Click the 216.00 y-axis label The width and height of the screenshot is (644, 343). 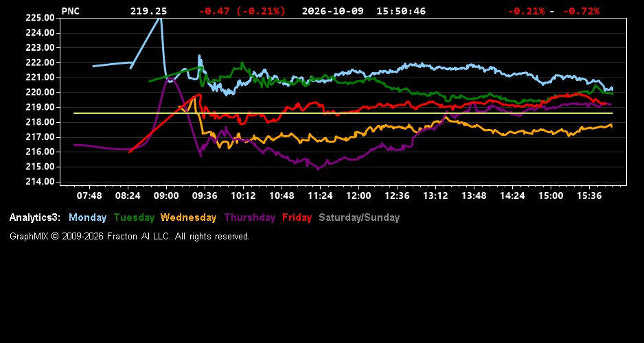40,152
